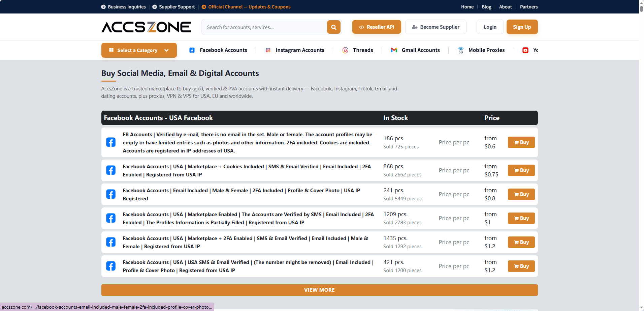This screenshot has width=644, height=311.
Task: Click the 5G Mobile Proxies icon
Action: coord(461,50)
